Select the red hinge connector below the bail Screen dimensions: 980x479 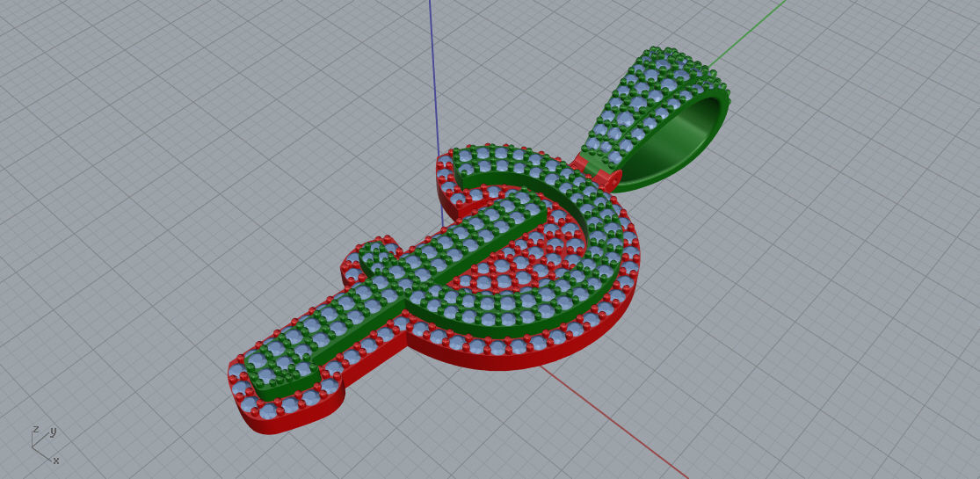tap(597, 171)
